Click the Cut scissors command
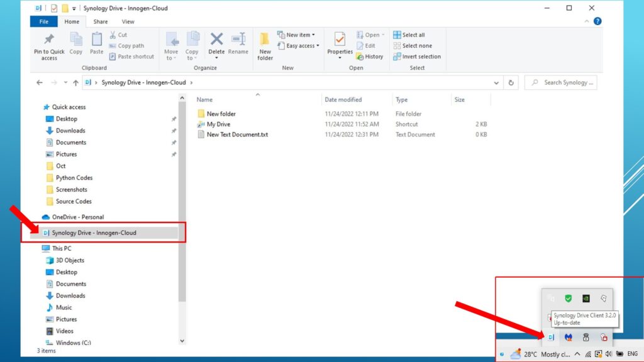The height and width of the screenshot is (362, 644). pos(118,35)
